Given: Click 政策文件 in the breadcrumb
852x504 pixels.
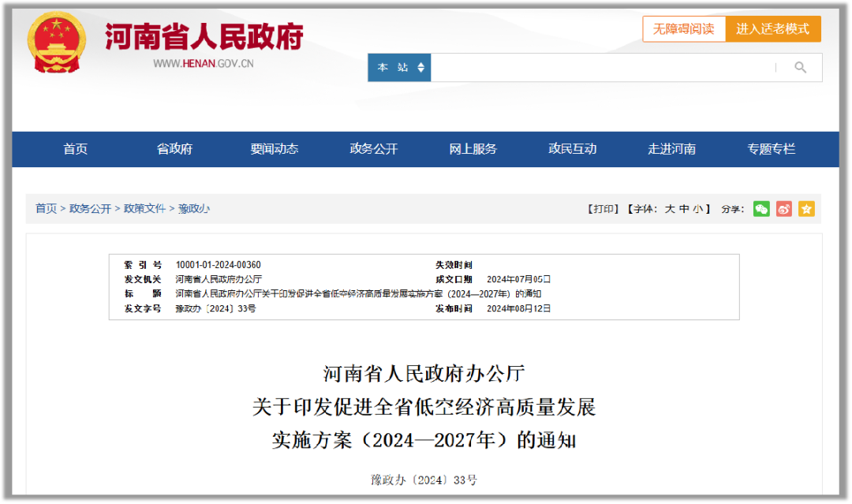Looking at the screenshot, I should pos(145,209).
